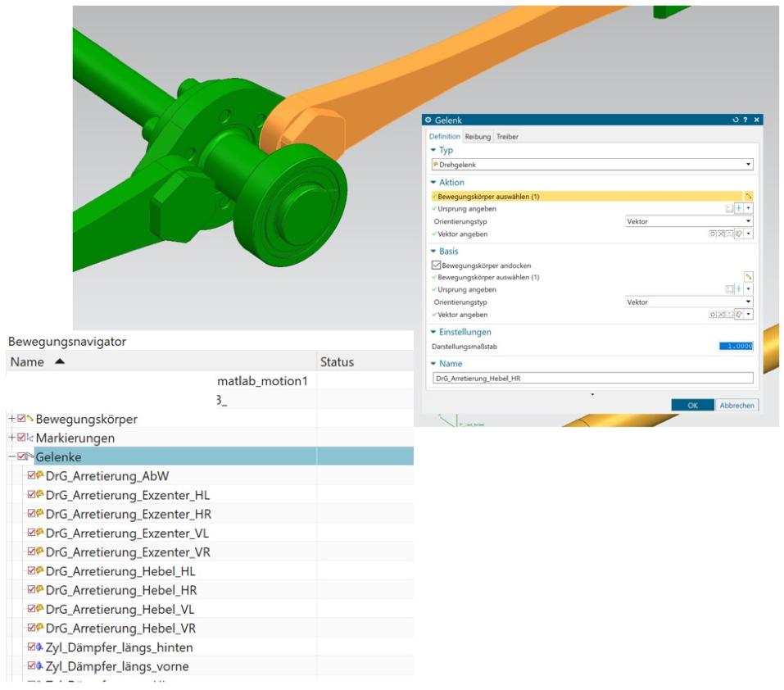This screenshot has width=784, height=690.
Task: Switch to the Reibung tab
Action: click(478, 136)
